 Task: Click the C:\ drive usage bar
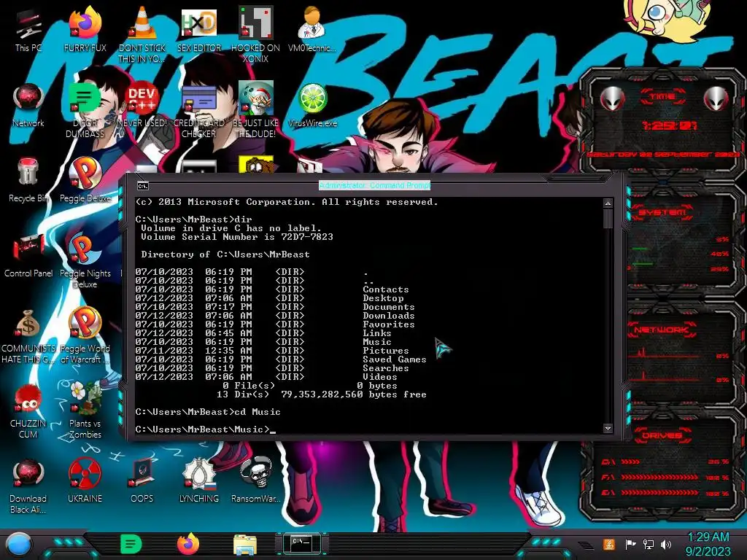[x=665, y=462]
